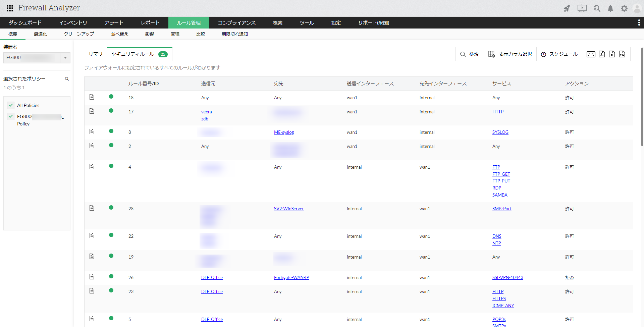Image resolution: width=644 pixels, height=327 pixels.
Task: Open the SMB-Port service link
Action: 502,209
